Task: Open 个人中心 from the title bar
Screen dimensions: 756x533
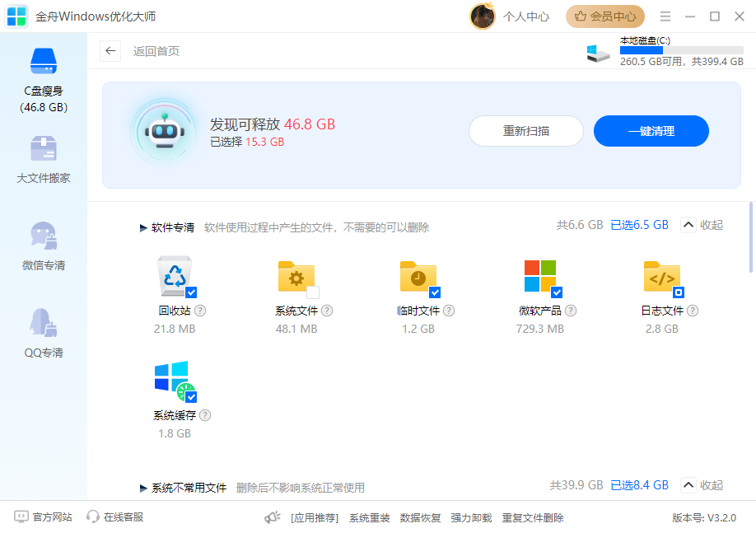Action: click(x=526, y=16)
